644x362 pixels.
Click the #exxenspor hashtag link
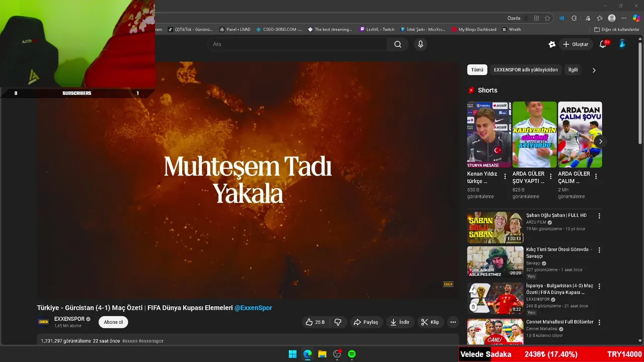coord(151,341)
